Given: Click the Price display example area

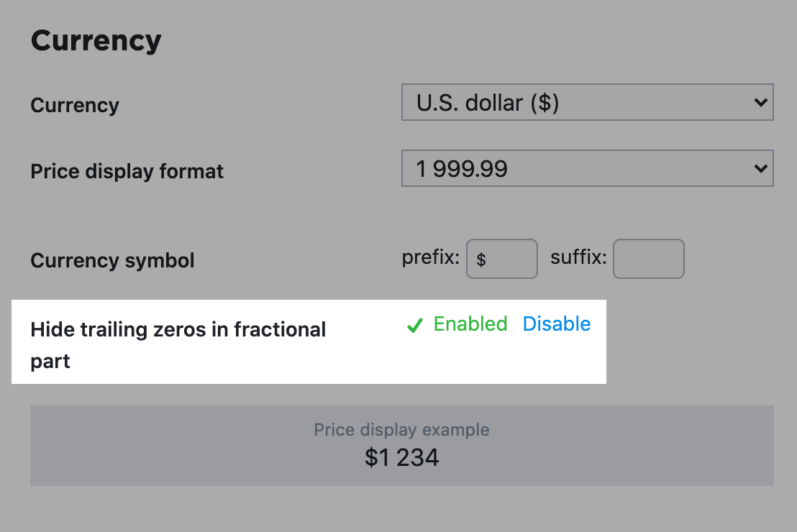Looking at the screenshot, I should 401,445.
